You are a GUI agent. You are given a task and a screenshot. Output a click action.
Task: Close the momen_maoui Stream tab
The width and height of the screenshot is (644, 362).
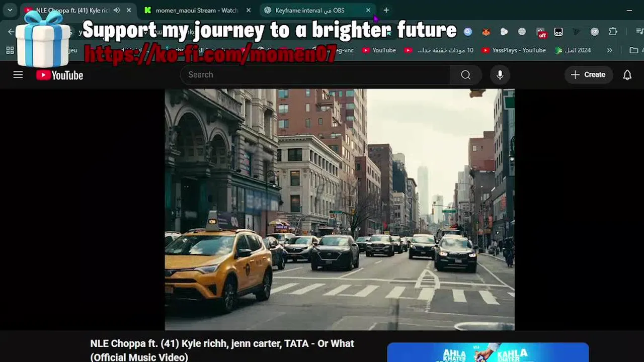tap(249, 10)
